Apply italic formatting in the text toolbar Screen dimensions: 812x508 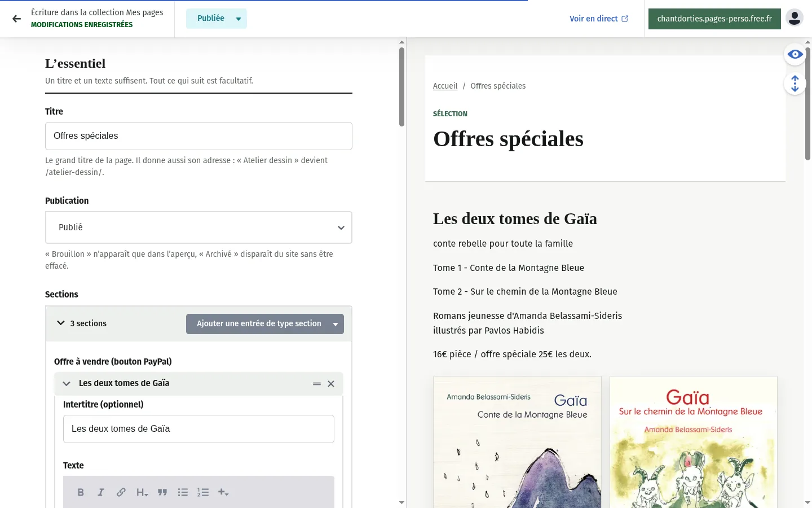pyautogui.click(x=101, y=492)
